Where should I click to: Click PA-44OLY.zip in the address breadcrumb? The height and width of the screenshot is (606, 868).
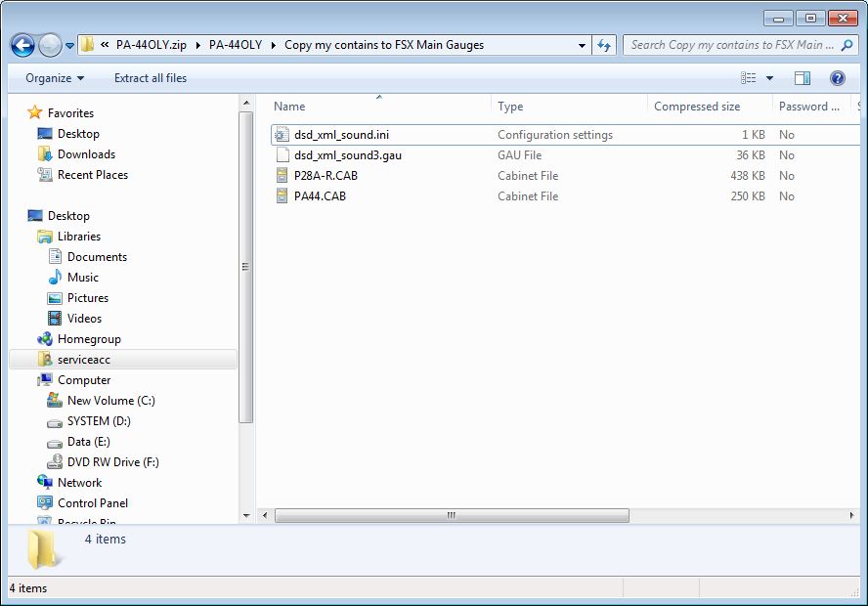pyautogui.click(x=151, y=45)
